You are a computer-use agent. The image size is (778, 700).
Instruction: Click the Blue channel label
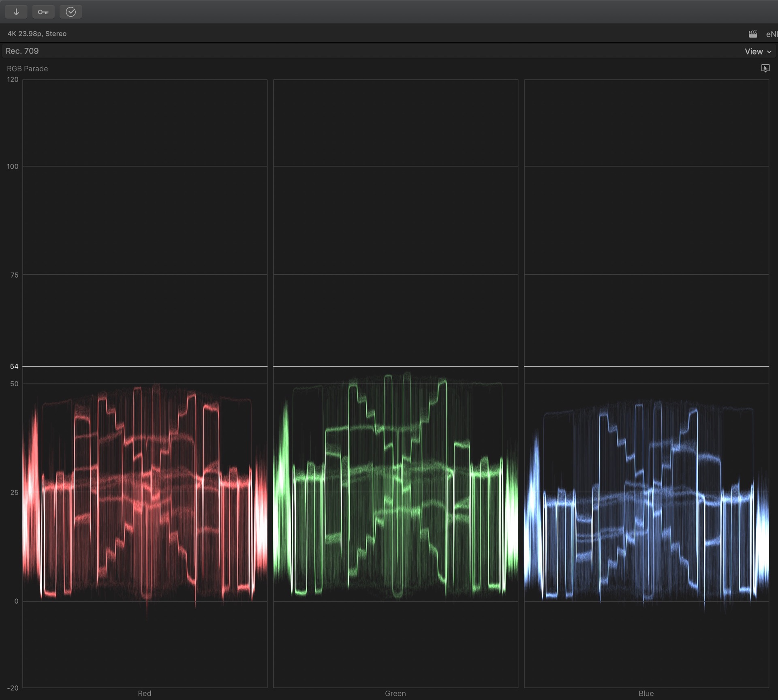(x=646, y=693)
